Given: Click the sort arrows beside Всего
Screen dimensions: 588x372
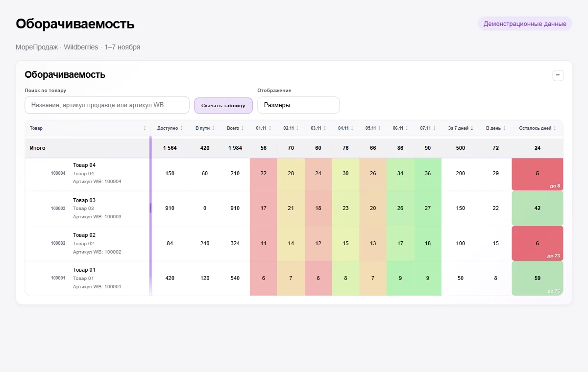Looking at the screenshot, I should 243,128.
